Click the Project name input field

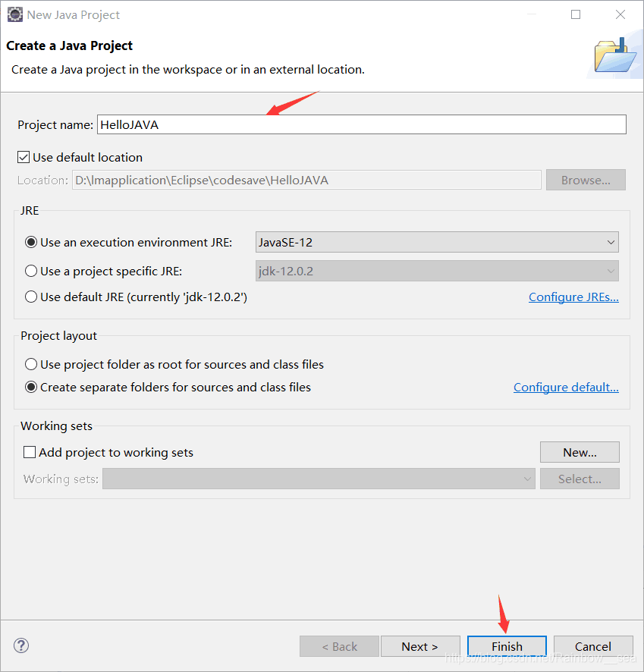362,124
